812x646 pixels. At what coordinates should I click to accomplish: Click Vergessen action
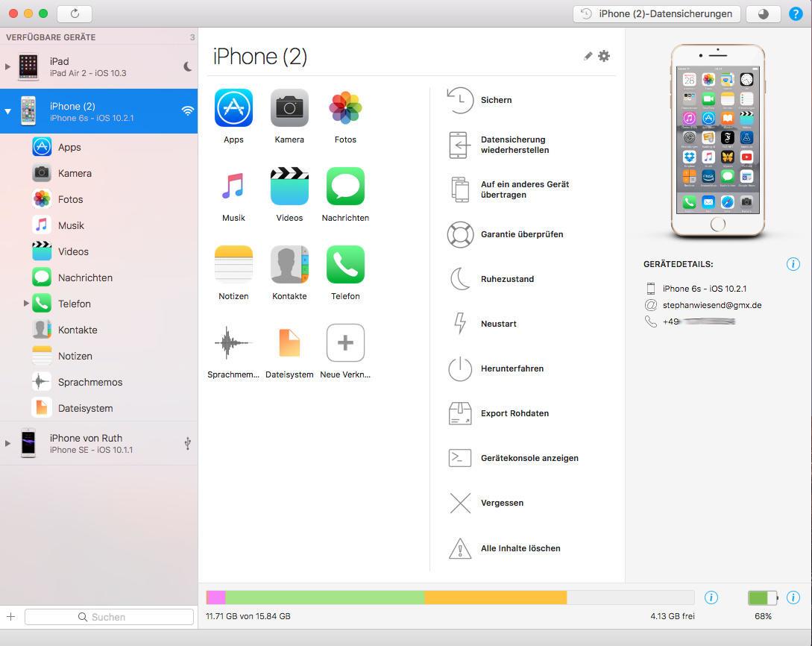coord(485,503)
